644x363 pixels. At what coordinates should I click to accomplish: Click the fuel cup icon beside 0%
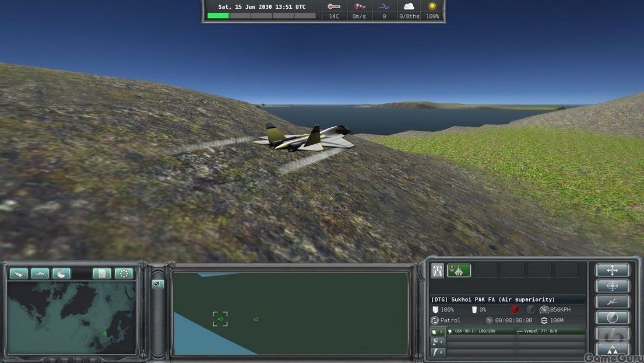[x=474, y=309]
